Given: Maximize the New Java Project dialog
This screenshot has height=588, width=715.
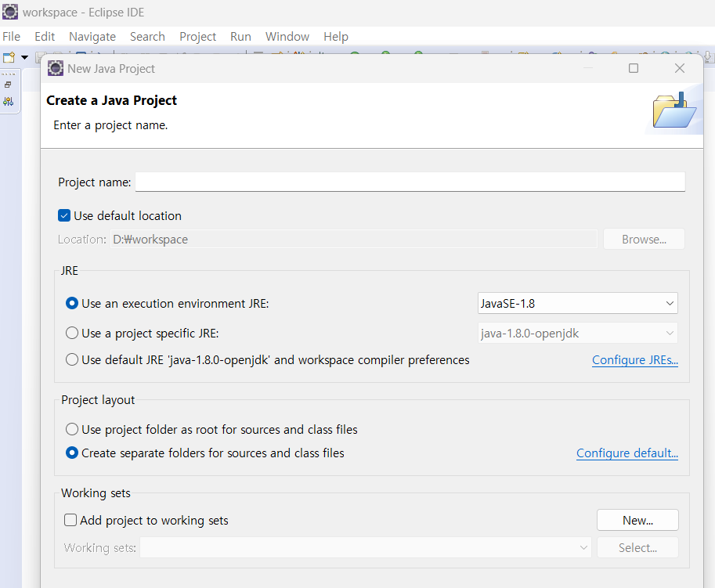Looking at the screenshot, I should pyautogui.click(x=634, y=68).
